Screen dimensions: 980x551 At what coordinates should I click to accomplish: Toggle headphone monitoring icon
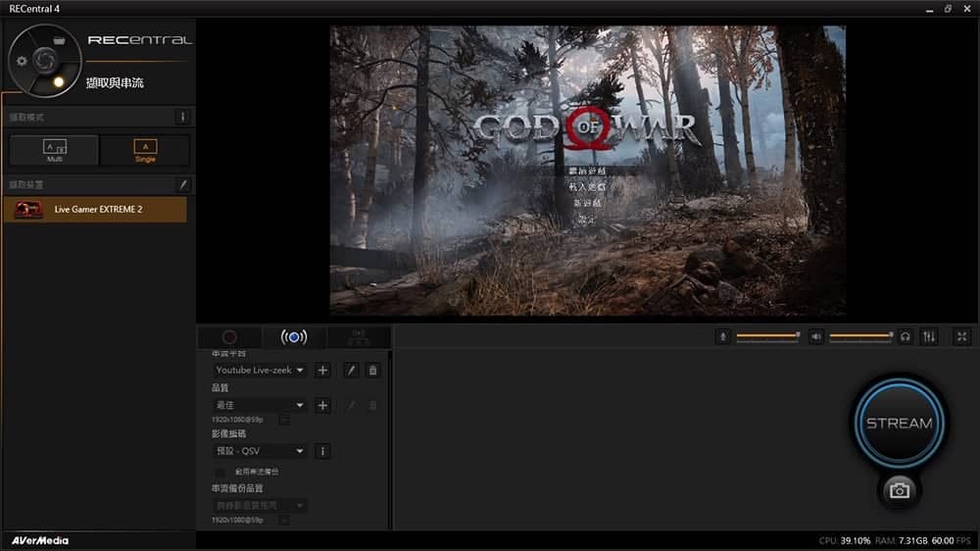[905, 337]
